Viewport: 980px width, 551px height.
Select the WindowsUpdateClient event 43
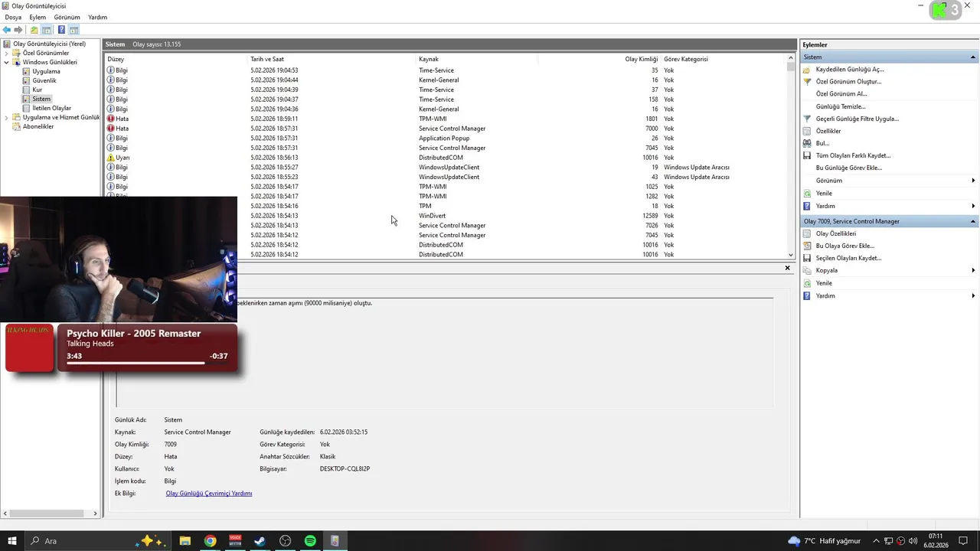pos(446,177)
